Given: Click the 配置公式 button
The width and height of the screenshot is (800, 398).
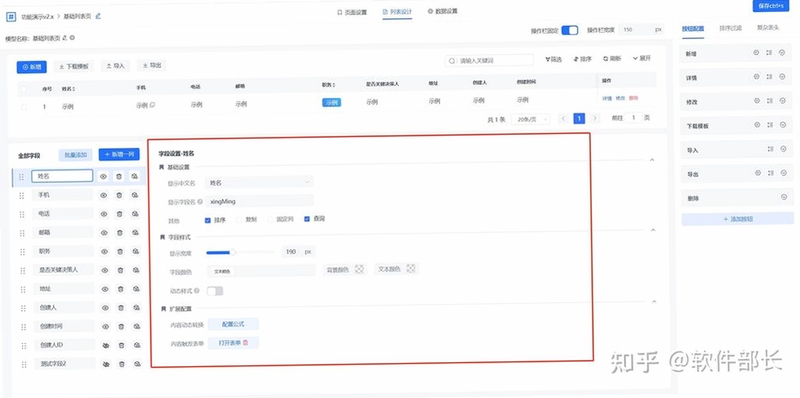Looking at the screenshot, I should coord(233,324).
